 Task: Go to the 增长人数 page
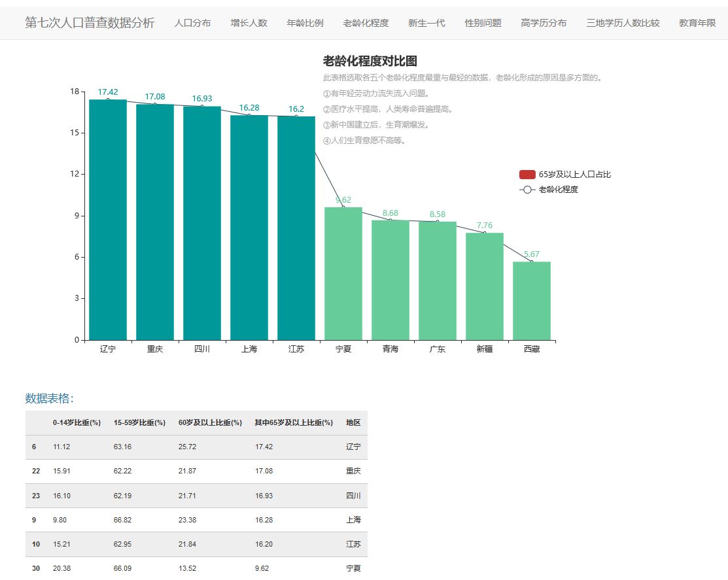tap(249, 23)
